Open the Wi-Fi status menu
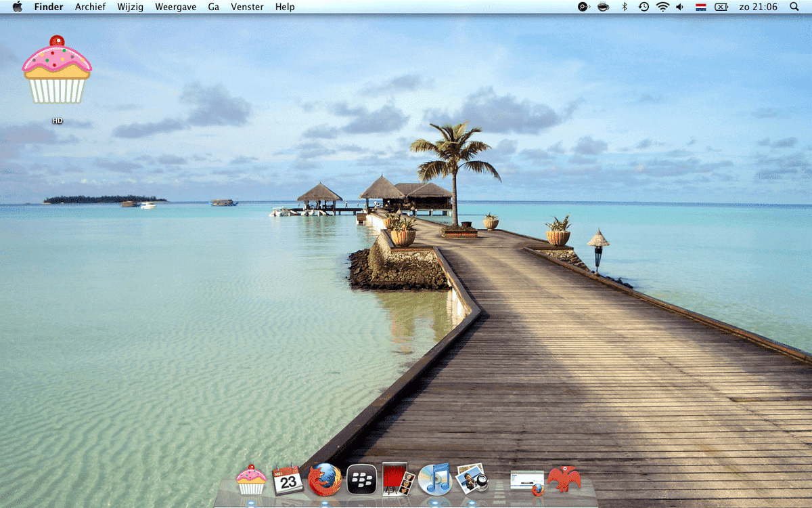 [x=662, y=7]
